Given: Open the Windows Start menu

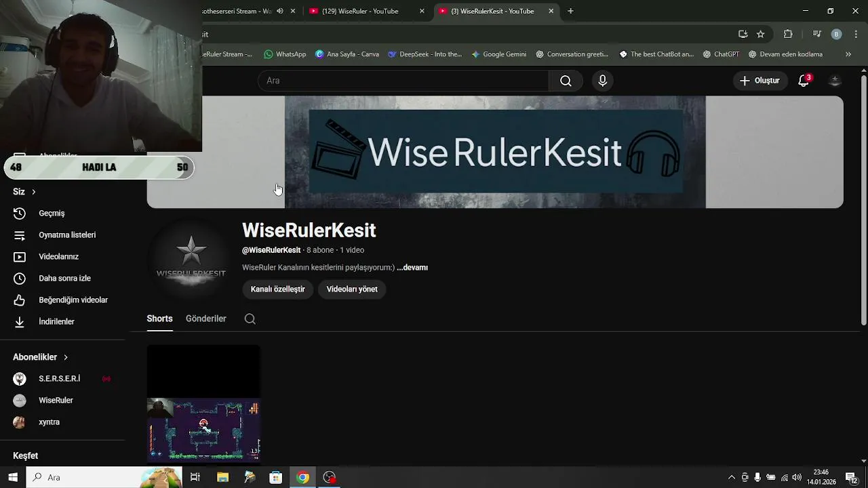Looking at the screenshot, I should coord(13,477).
